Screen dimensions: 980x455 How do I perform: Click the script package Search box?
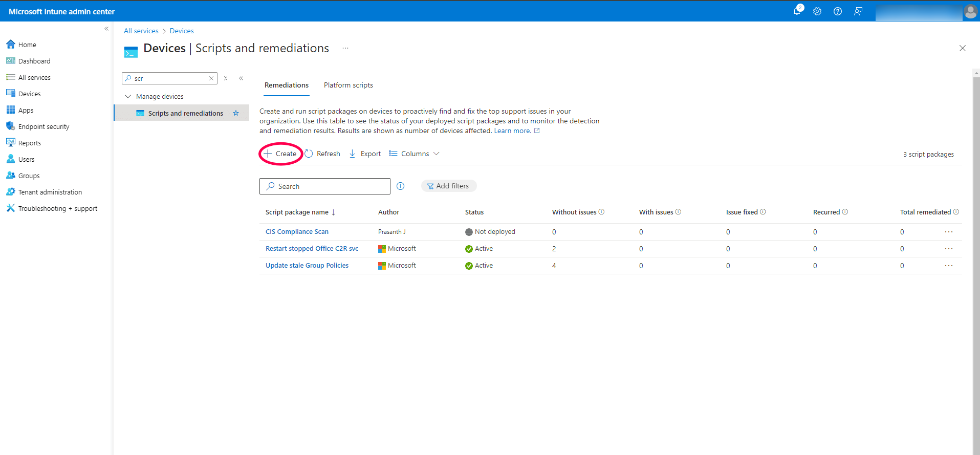(x=325, y=186)
